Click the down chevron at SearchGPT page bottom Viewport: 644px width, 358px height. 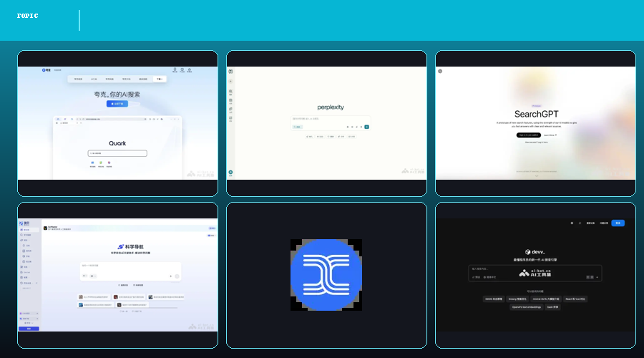537,176
